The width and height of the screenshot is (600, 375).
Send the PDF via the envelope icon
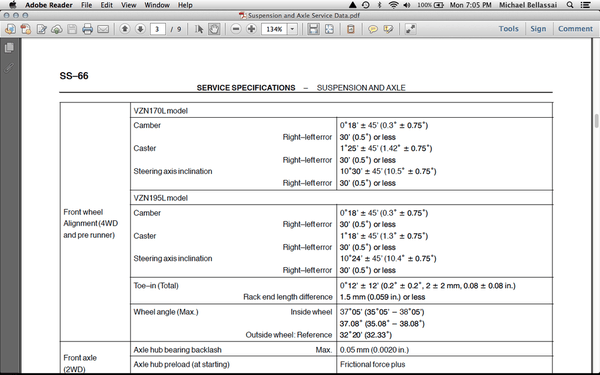(x=103, y=29)
